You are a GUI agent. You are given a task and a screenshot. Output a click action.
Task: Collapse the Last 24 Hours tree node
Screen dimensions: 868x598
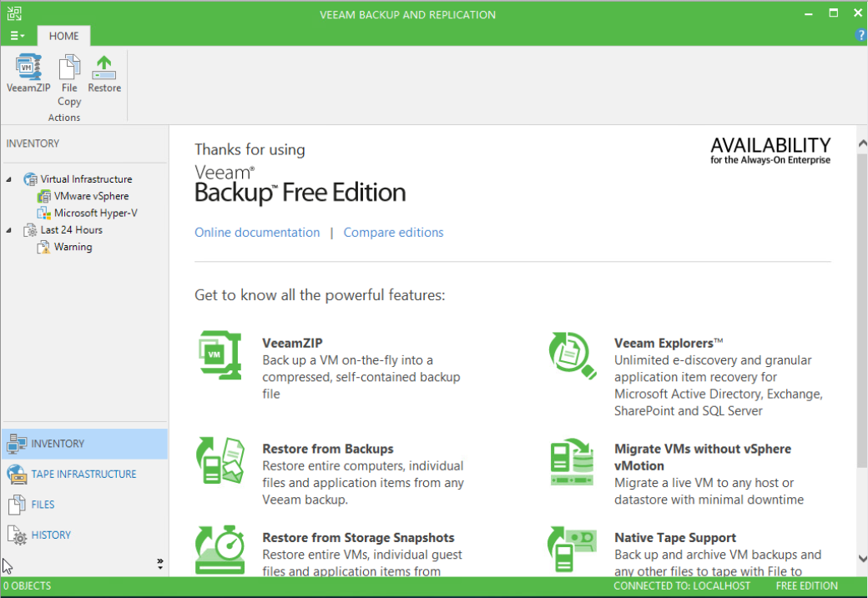tap(9, 230)
